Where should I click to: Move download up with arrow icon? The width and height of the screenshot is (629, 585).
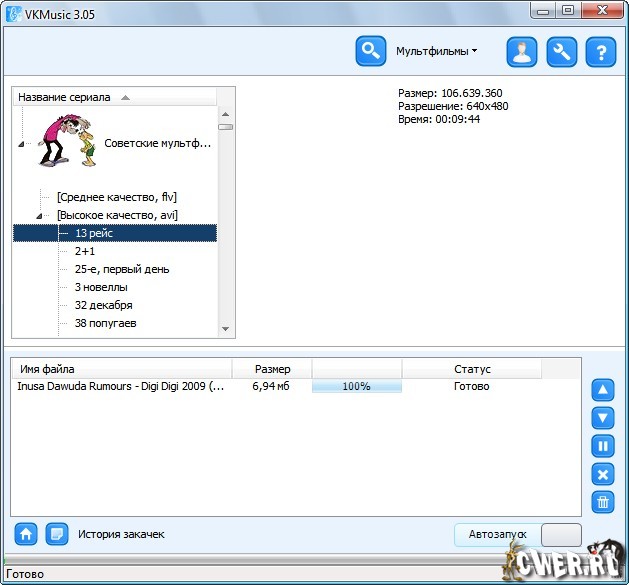(603, 390)
